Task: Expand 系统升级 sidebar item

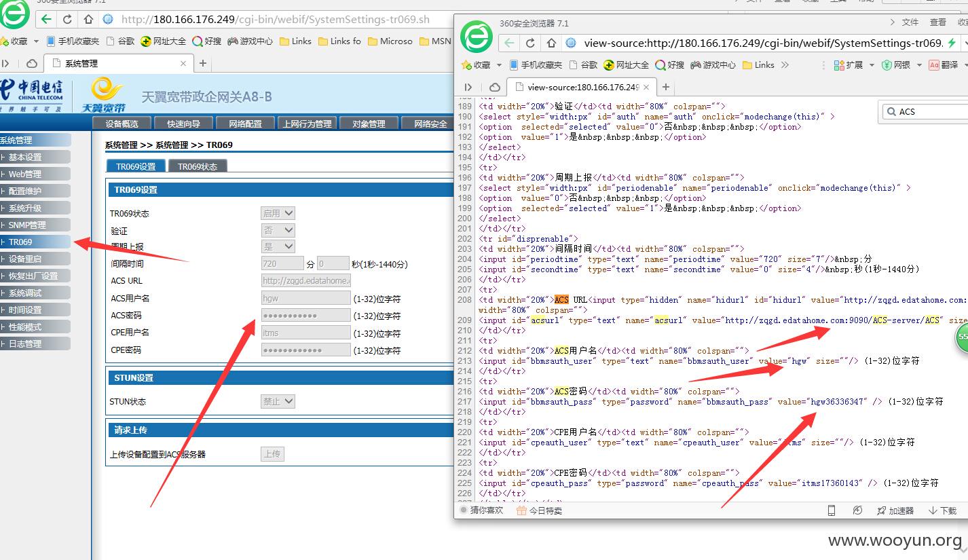Action: 35,208
